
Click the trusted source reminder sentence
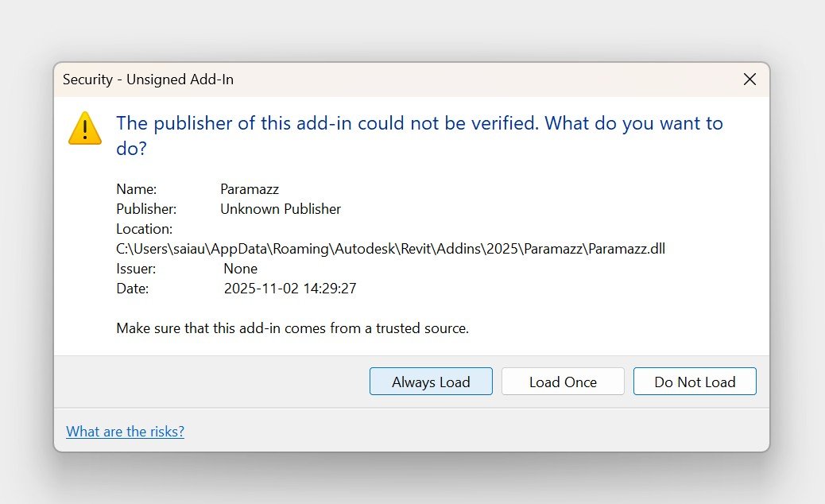tap(292, 328)
